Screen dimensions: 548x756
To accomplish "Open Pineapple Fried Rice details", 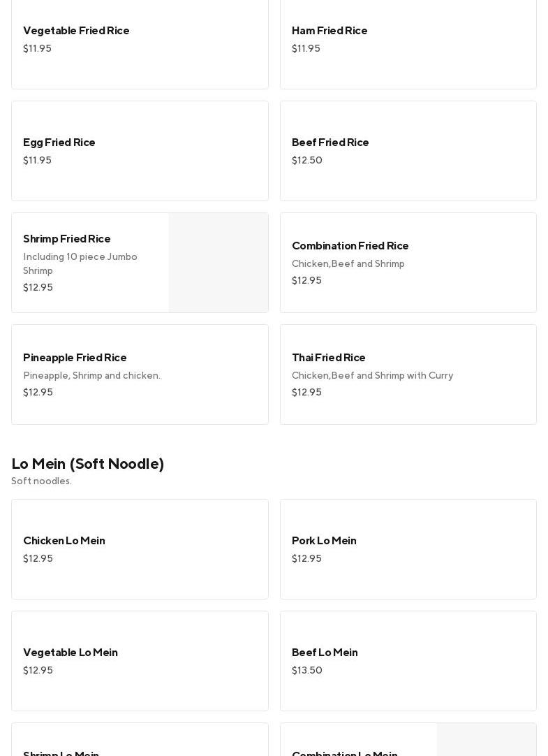I will (140, 375).
